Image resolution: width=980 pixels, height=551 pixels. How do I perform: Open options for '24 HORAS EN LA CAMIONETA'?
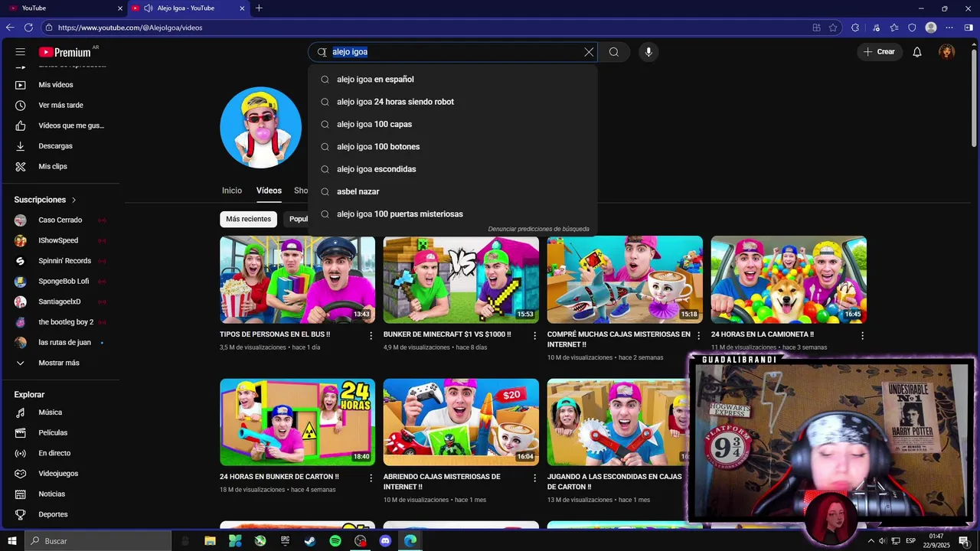pos(862,336)
